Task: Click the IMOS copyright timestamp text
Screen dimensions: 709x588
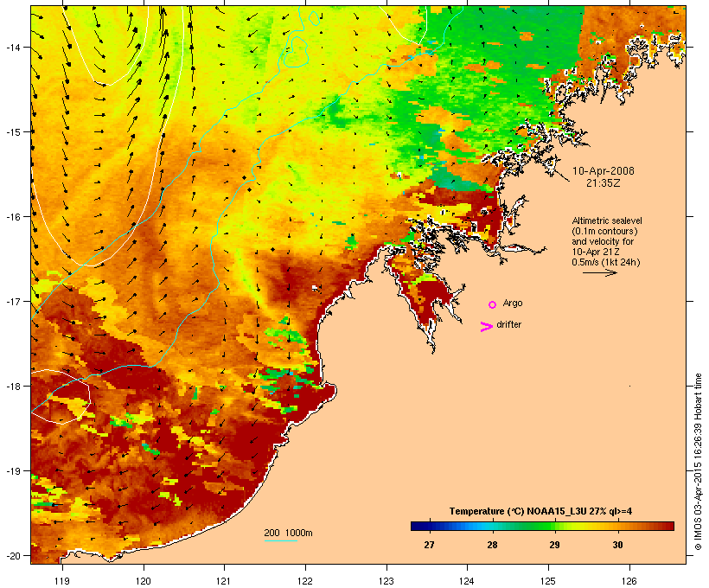Action: click(699, 462)
